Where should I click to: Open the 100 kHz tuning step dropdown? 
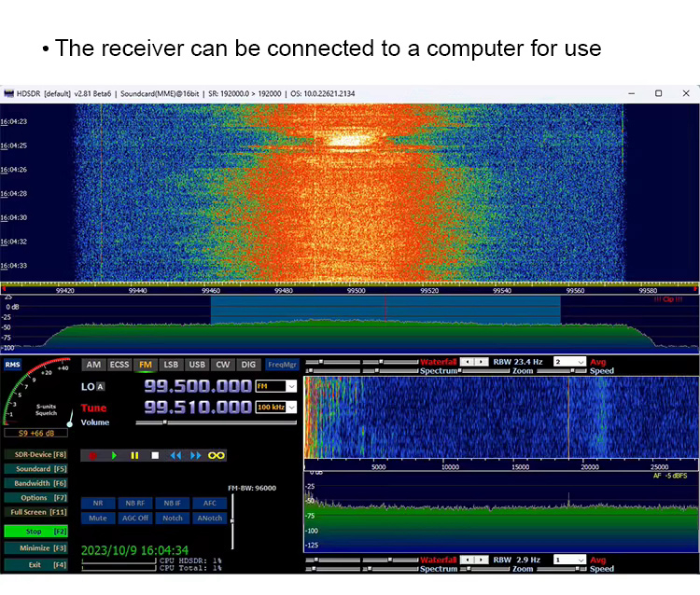276,408
